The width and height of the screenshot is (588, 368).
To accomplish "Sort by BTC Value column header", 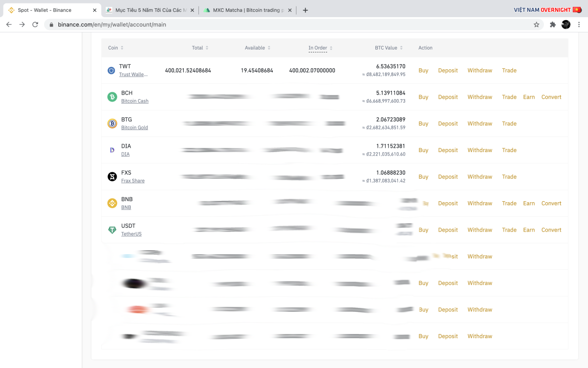I will click(389, 48).
